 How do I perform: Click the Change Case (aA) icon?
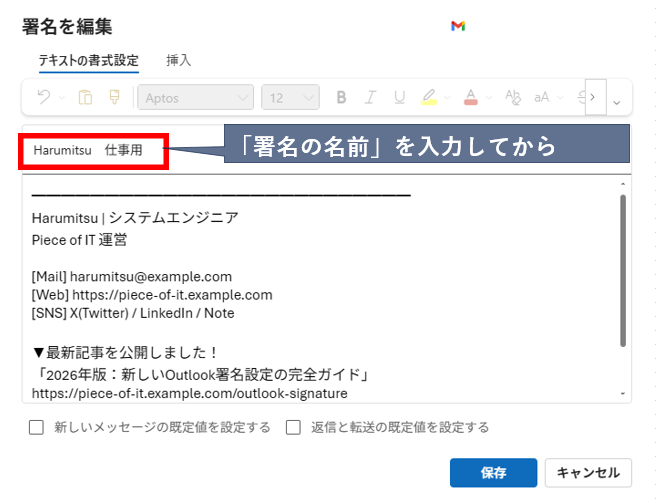(542, 98)
